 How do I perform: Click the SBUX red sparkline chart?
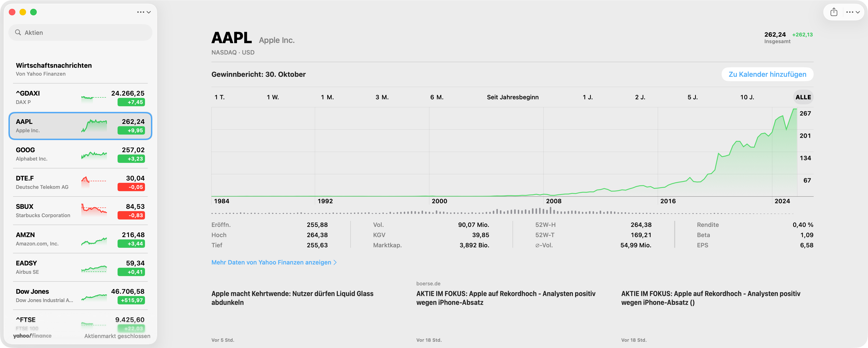94,209
